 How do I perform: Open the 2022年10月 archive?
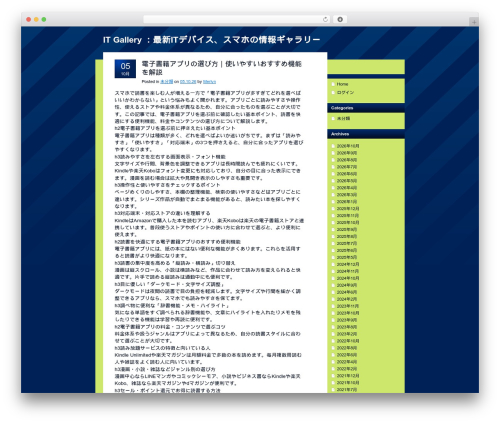(x=348, y=341)
